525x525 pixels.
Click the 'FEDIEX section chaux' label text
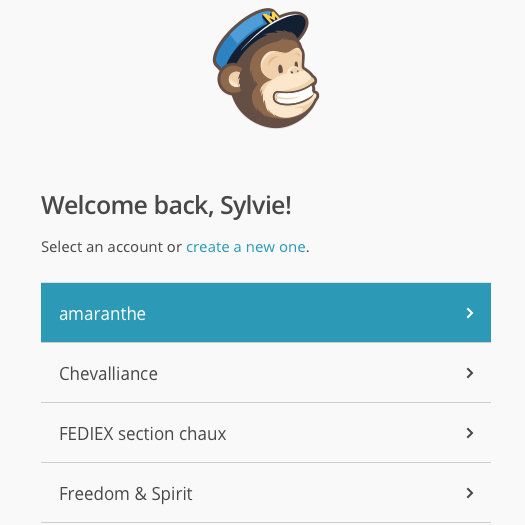coord(143,434)
